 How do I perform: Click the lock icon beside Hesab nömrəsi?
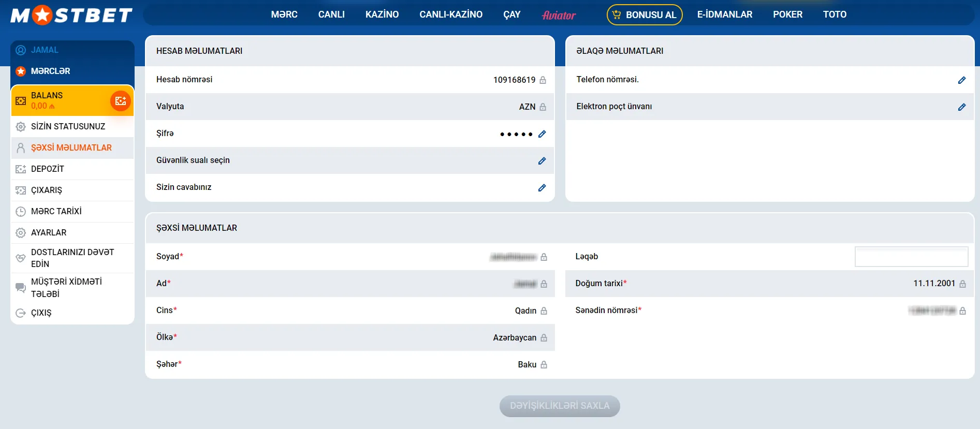(x=543, y=80)
